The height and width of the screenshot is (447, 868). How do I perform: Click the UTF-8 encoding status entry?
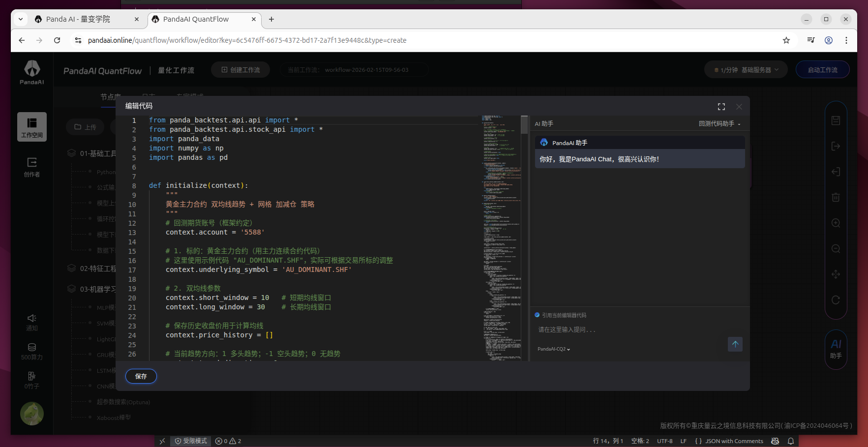pos(665,441)
